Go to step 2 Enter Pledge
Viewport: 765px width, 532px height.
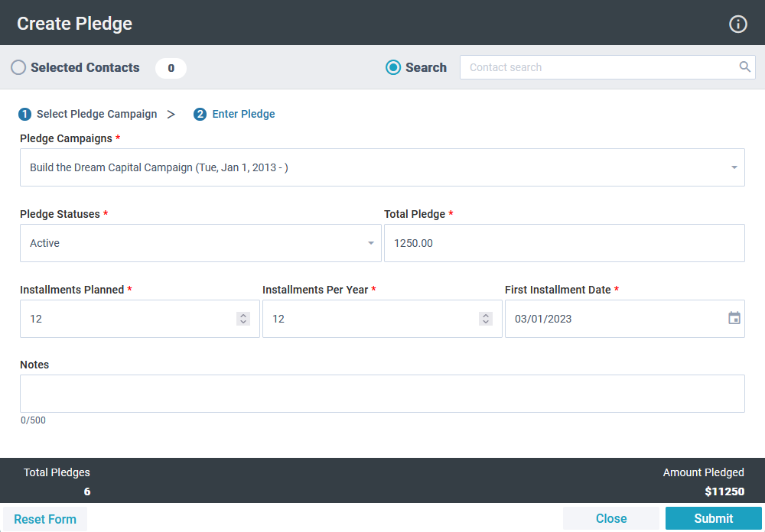[234, 114]
